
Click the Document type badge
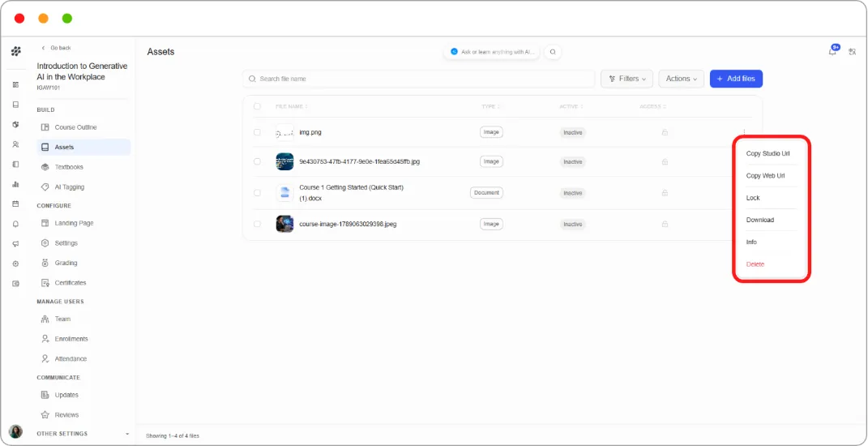[x=486, y=193]
